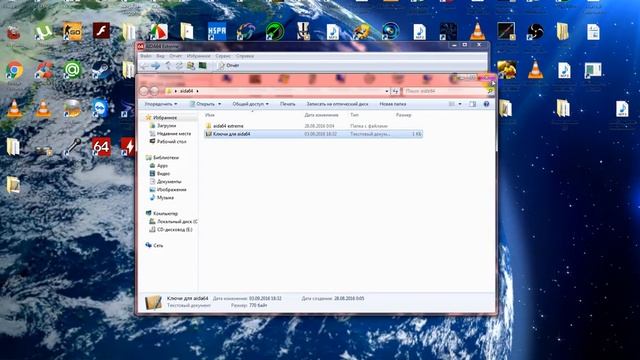The image size is (640, 360).
Task: Select Сеть in navigation pane
Action: (x=158, y=246)
